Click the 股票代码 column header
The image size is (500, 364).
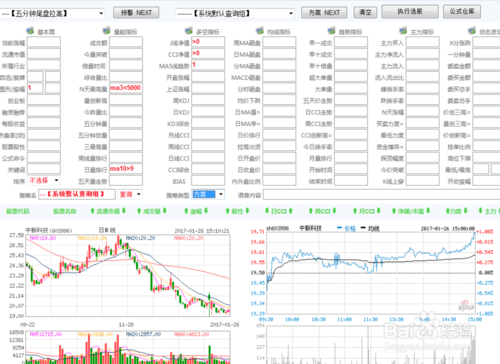[18, 211]
